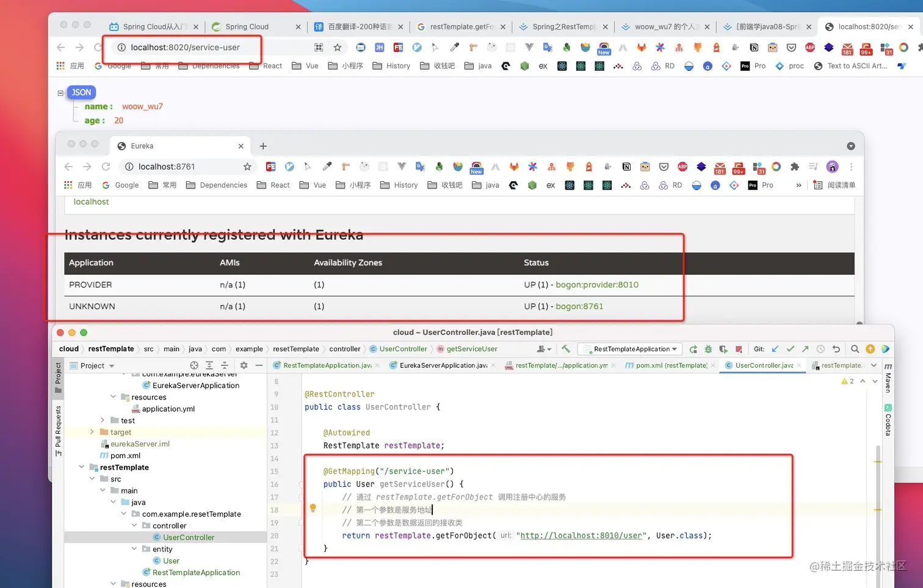923x588 pixels.
Task: Toggle the Codota side tool window
Action: (888, 420)
